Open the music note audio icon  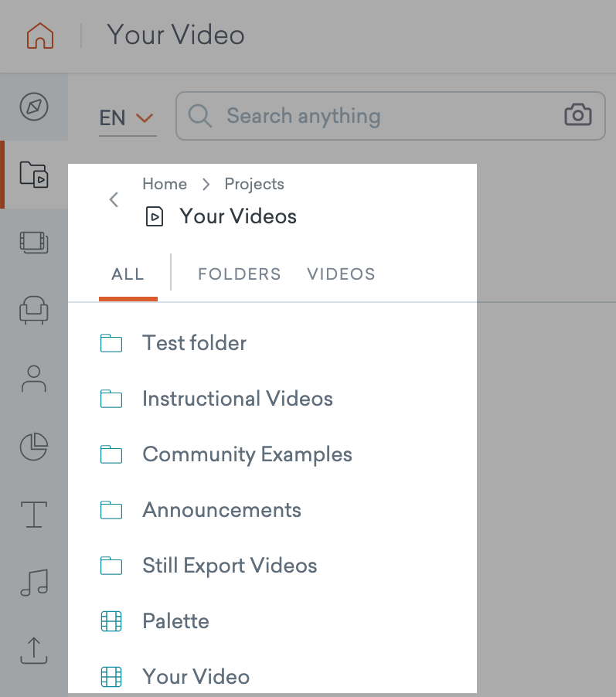pos(34,583)
